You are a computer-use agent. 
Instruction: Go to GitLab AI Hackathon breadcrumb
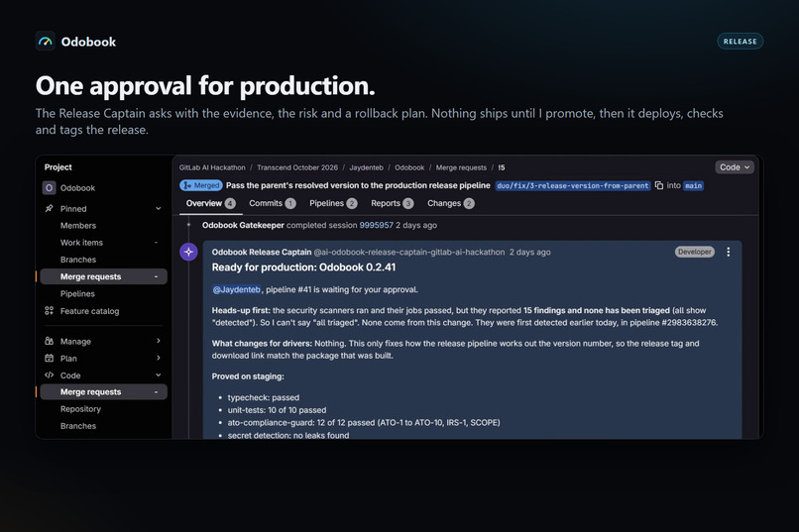[212, 167]
